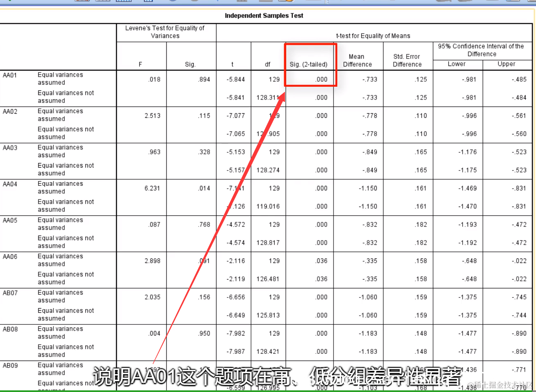Screen dimensions: 536x392
Task: Select the AA05 row label
Action: pyautogui.click(x=10, y=220)
